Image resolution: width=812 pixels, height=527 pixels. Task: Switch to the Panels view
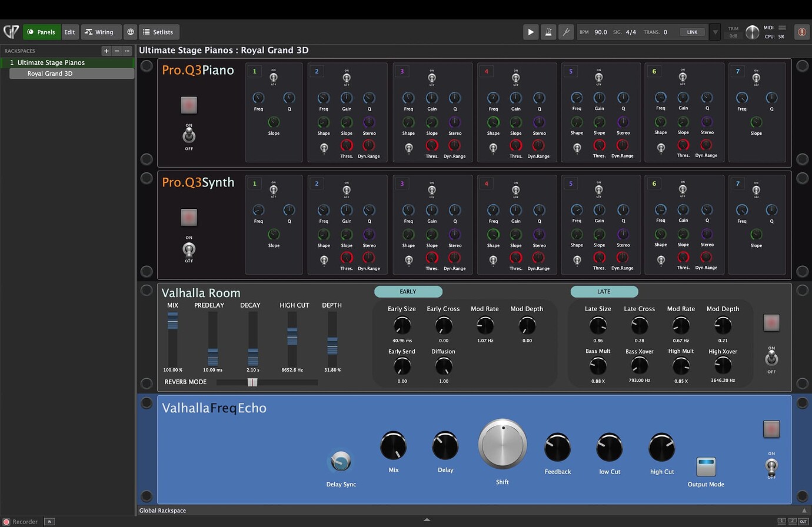click(41, 32)
